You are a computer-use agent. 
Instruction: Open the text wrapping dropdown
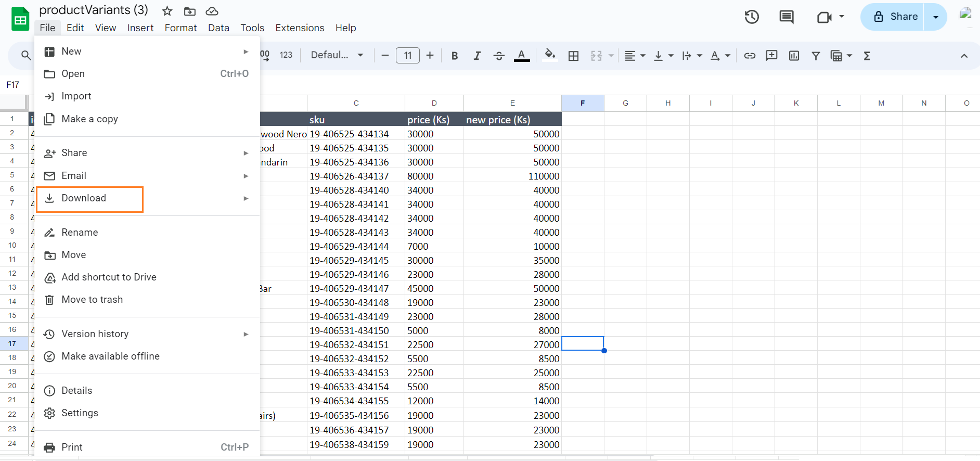click(x=692, y=56)
